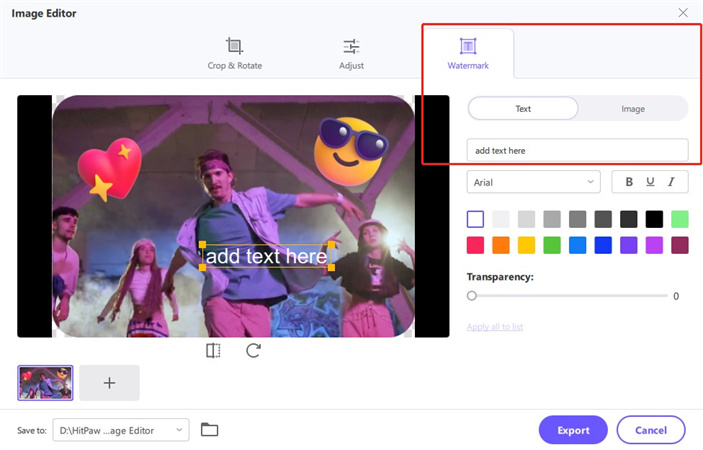The image size is (703, 450).
Task: Apply italic with the I icon
Action: coord(671,182)
